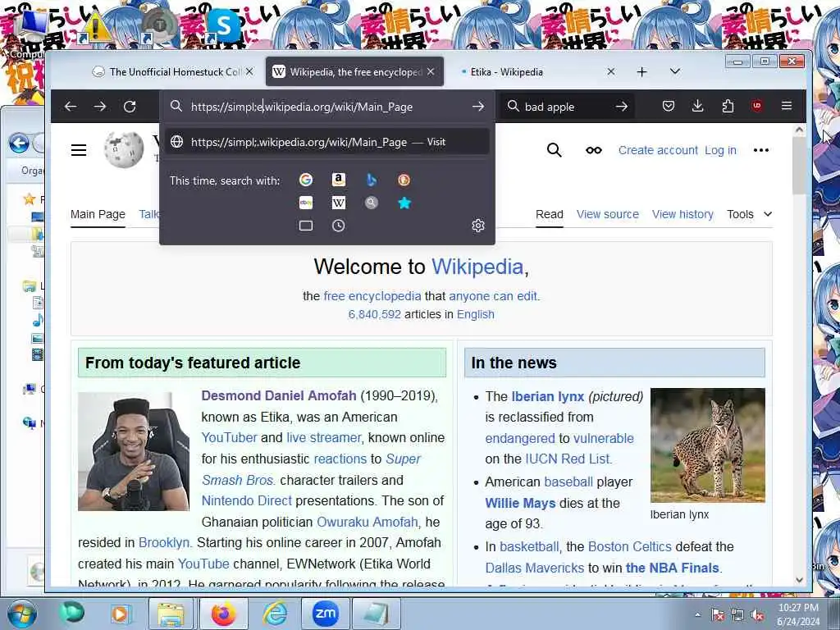Click the 6,840,592 articles count link

point(374,314)
